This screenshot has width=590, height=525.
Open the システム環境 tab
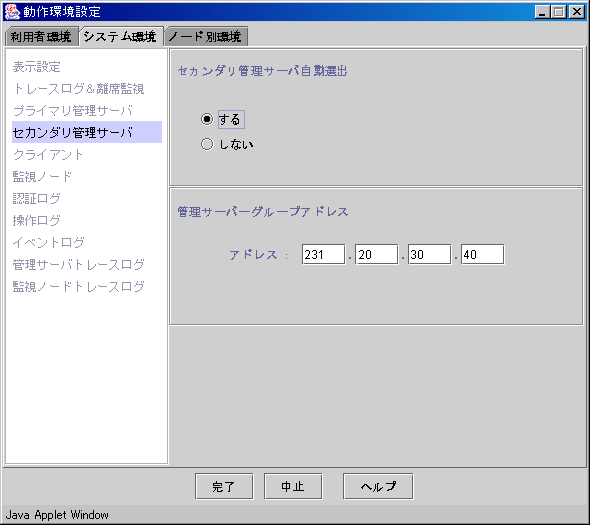point(121,36)
